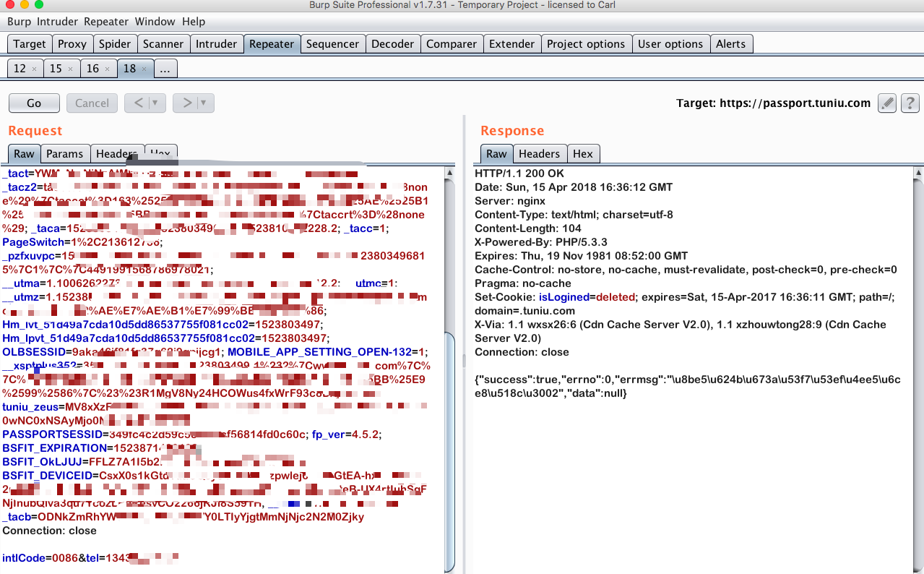Select Repeater request tab 16
Image resolution: width=924 pixels, height=574 pixels.
[93, 69]
